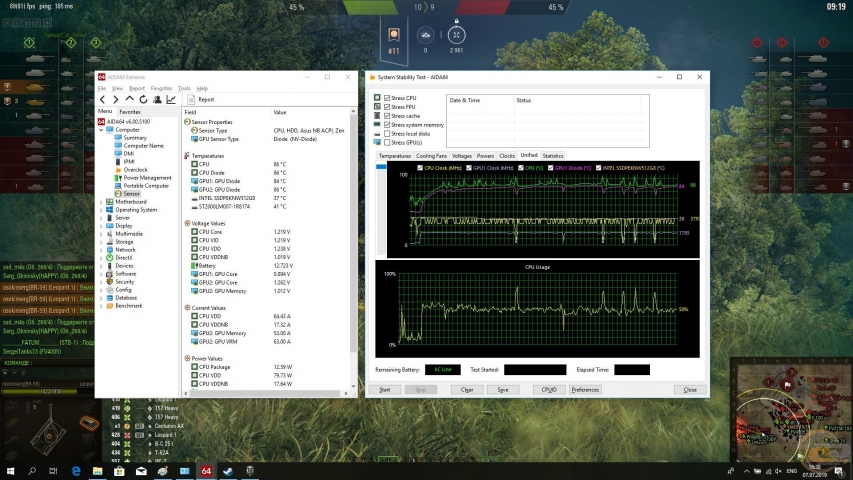
Task: Switch to the Temperatures tab
Action: [394, 156]
